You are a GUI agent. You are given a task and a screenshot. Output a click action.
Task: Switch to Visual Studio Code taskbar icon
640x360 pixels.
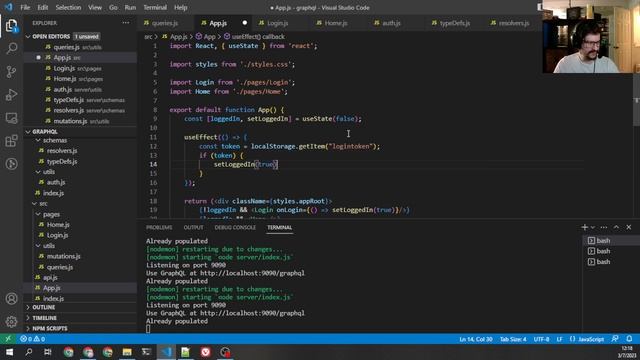tap(166, 352)
